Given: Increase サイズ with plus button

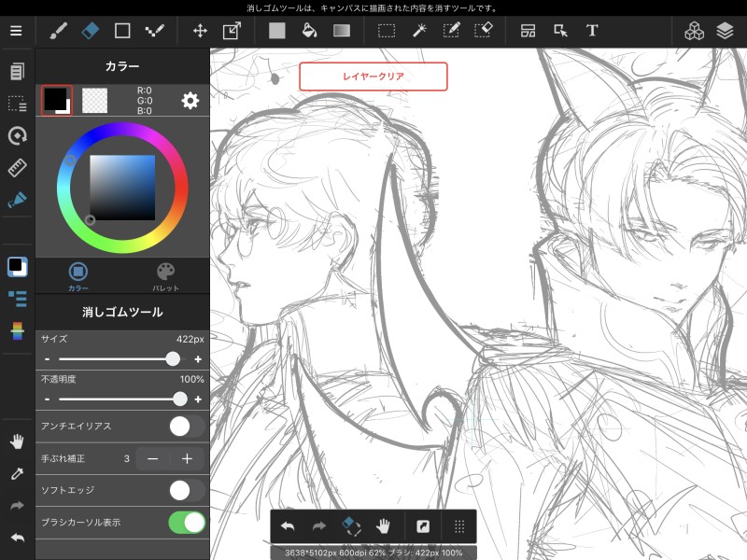Looking at the screenshot, I should (x=198, y=359).
